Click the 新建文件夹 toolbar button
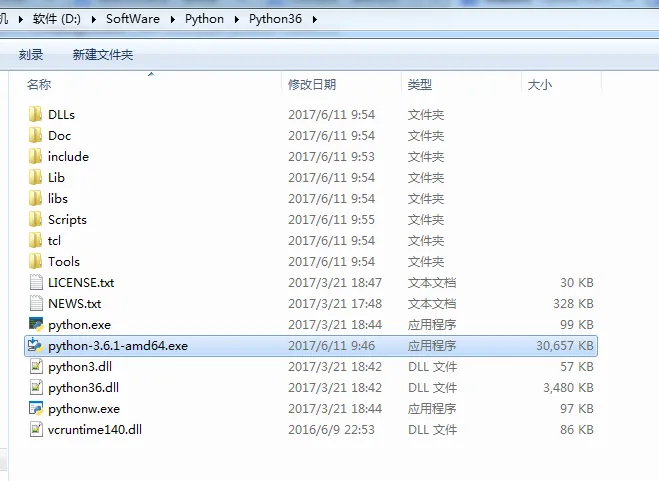659x481 pixels. tap(103, 55)
